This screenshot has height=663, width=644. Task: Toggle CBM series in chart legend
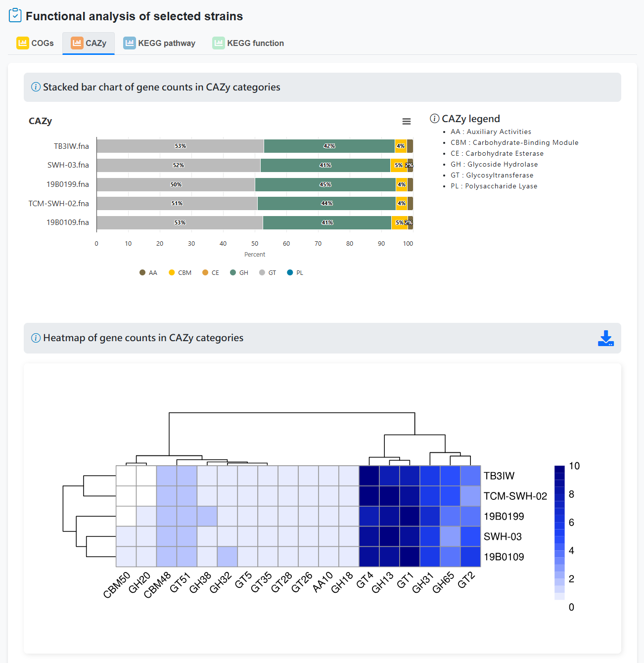coord(180,272)
